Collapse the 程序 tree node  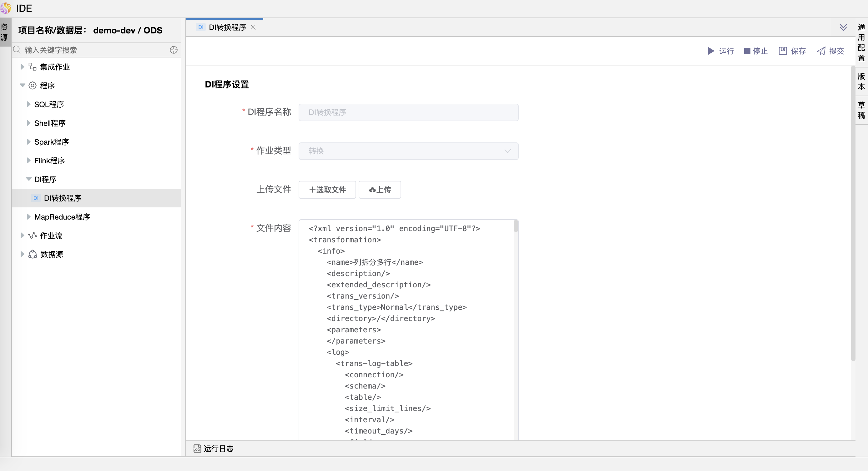[x=22, y=85]
